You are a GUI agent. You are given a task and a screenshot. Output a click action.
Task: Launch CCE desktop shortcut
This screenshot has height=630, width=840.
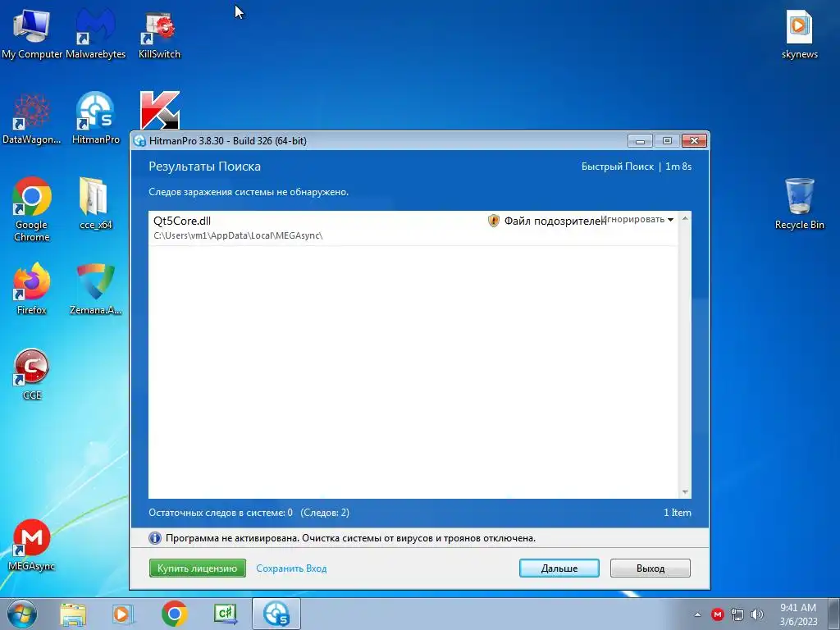[x=32, y=374]
